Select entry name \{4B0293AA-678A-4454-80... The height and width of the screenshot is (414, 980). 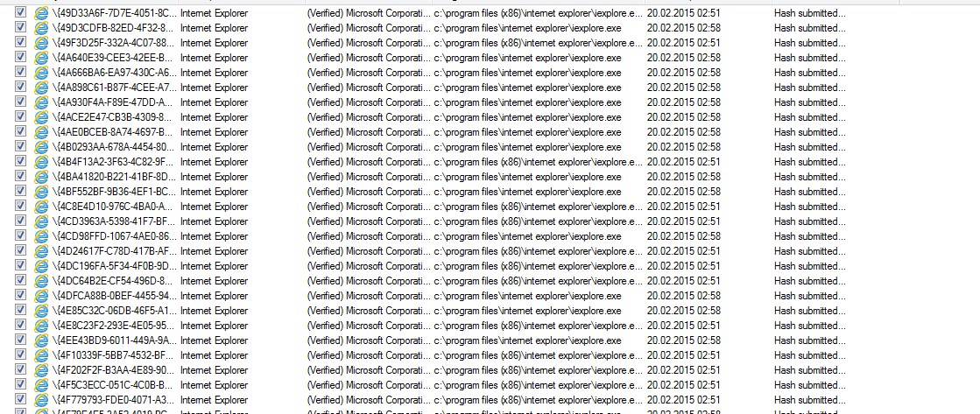pyautogui.click(x=115, y=147)
